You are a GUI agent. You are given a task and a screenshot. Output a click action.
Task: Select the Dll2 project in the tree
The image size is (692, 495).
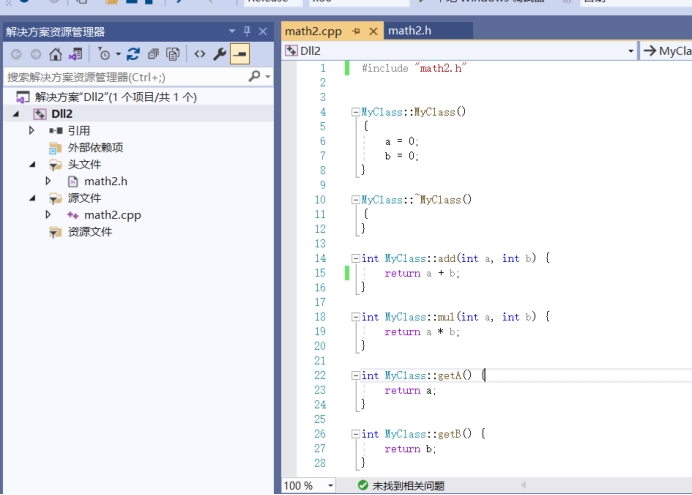[62, 114]
